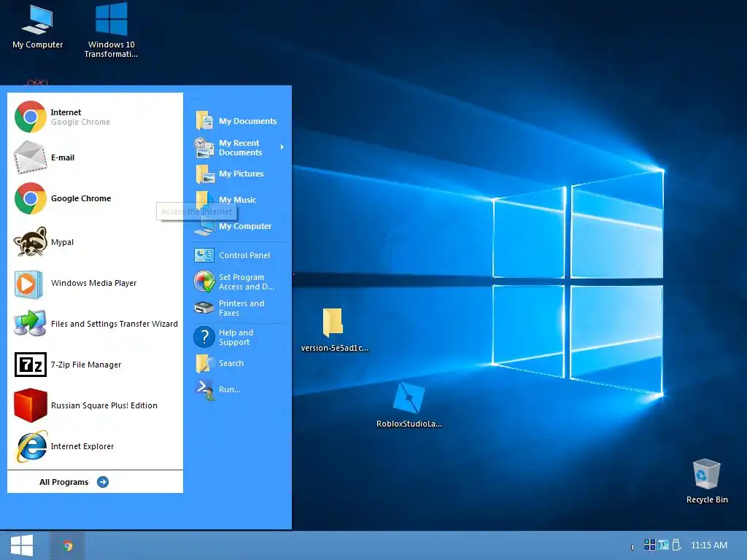Launch Google Chrome from the recent programs list
Viewport: 747px width, 560px height.
(x=96, y=198)
